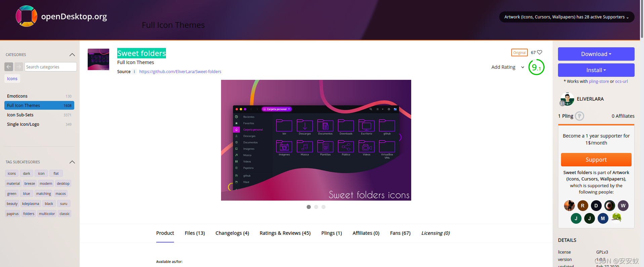Open the Licensing (0) tab
644x267 pixels.
435,233
